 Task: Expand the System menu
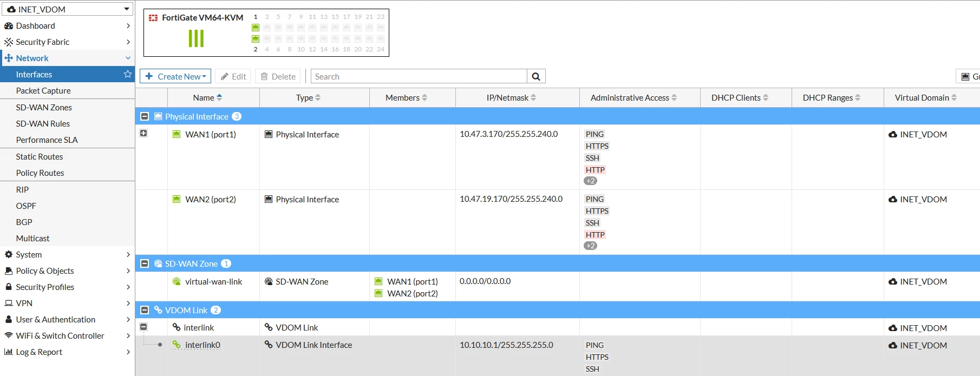point(67,254)
